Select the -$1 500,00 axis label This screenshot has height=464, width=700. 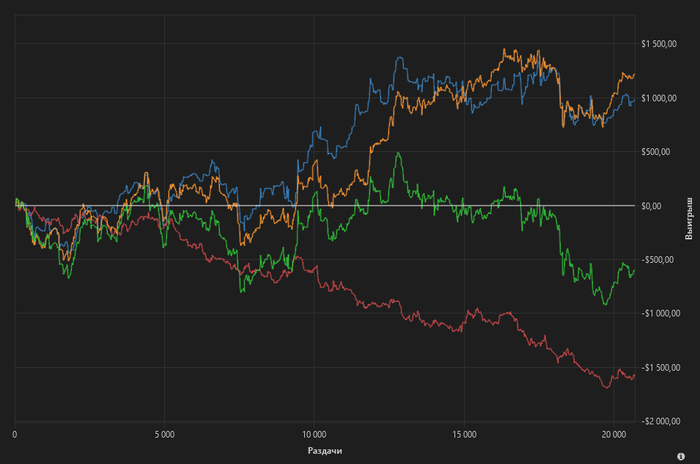click(x=661, y=368)
